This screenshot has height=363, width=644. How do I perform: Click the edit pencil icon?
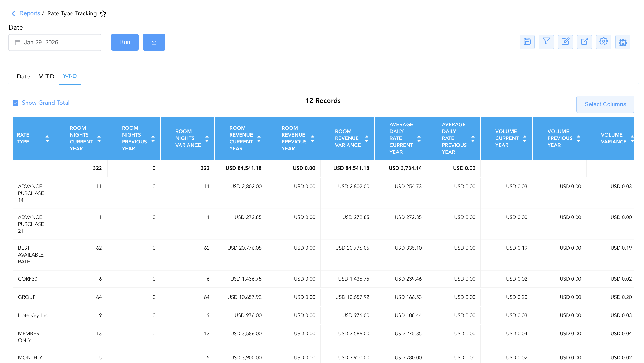click(565, 42)
